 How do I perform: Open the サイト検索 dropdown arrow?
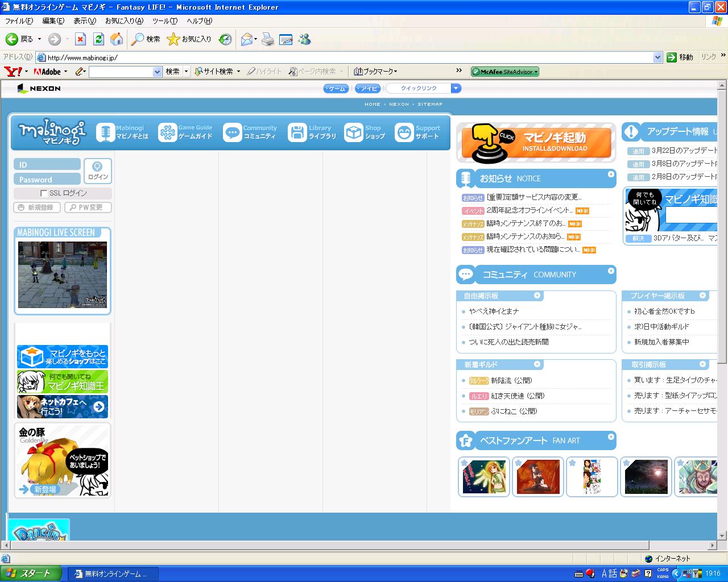click(238, 72)
